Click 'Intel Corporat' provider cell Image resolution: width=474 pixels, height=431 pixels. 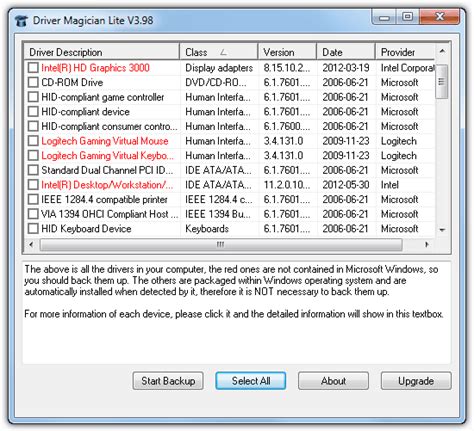(408, 68)
